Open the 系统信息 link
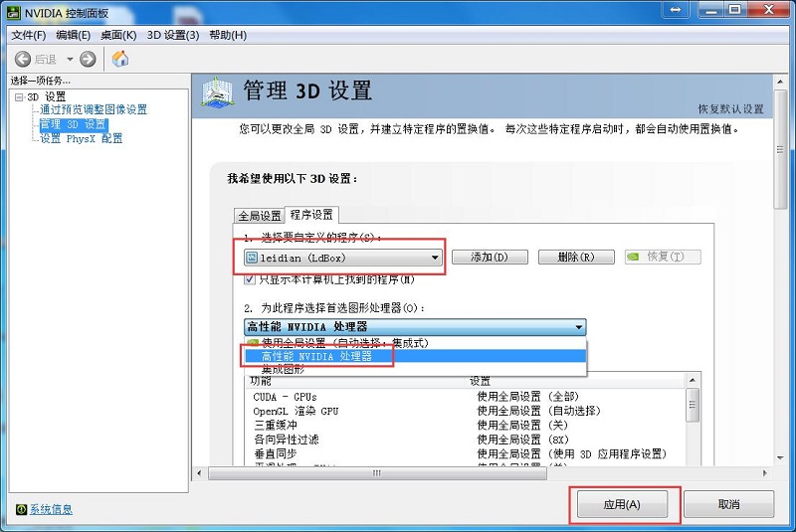Image resolution: width=796 pixels, height=532 pixels. tap(51, 509)
